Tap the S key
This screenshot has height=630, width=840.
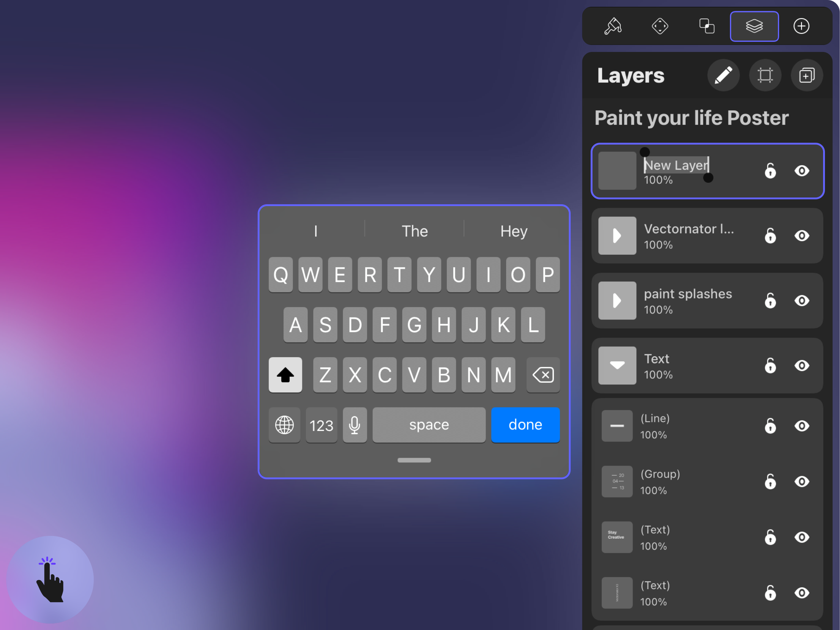pos(325,325)
